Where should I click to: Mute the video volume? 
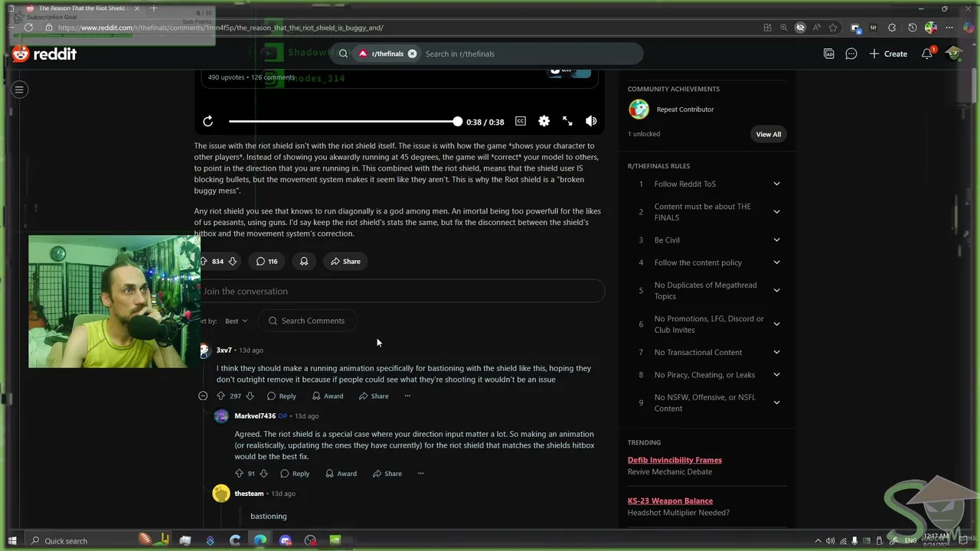click(x=591, y=121)
